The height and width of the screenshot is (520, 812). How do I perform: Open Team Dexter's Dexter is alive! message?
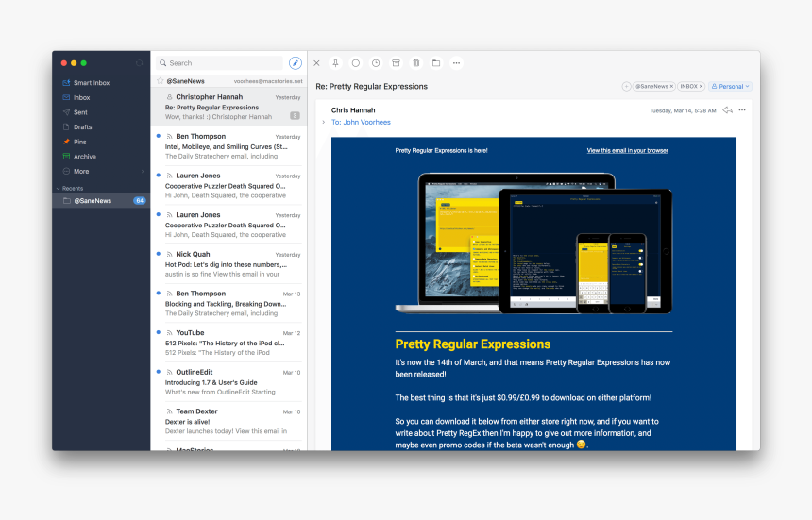pos(228,421)
